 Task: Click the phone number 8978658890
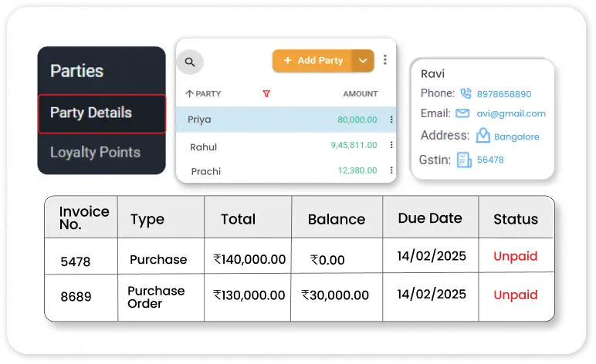(x=503, y=94)
